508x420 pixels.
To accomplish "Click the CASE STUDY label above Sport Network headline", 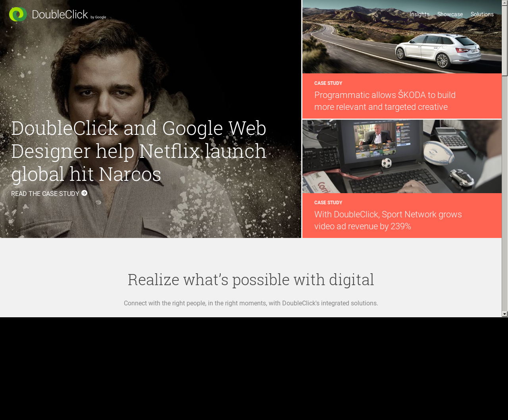I will pyautogui.click(x=328, y=203).
